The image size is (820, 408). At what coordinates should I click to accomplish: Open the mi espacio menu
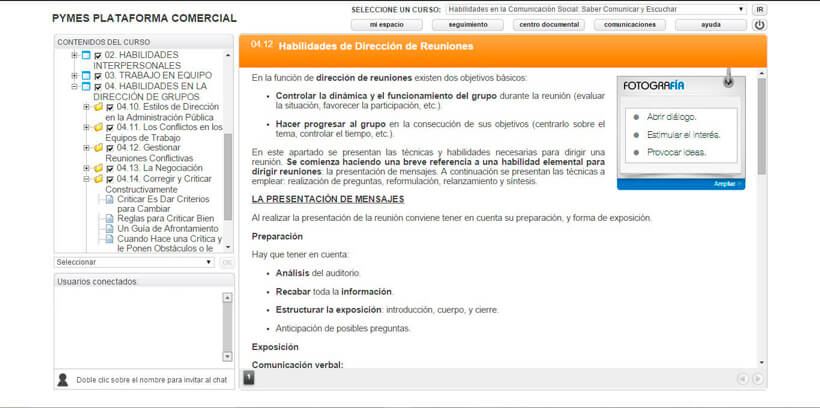386,25
